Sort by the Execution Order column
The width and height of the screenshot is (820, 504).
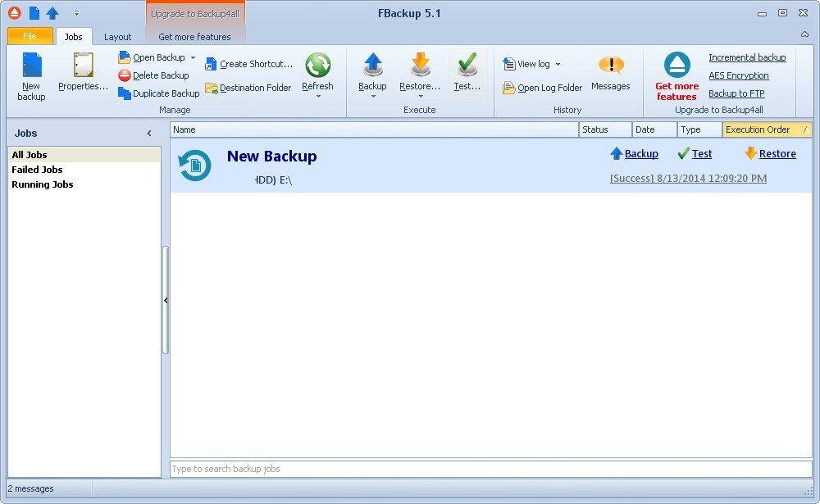[767, 129]
